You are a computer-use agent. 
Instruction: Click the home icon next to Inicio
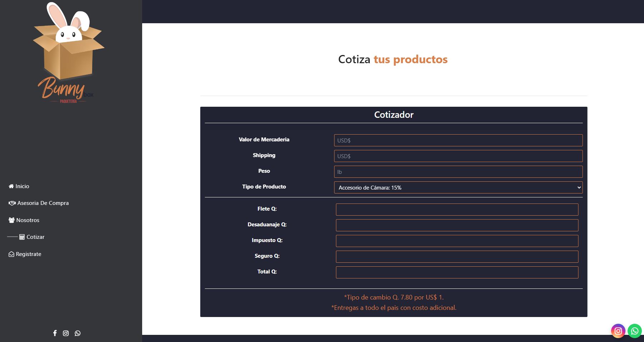pos(11,186)
